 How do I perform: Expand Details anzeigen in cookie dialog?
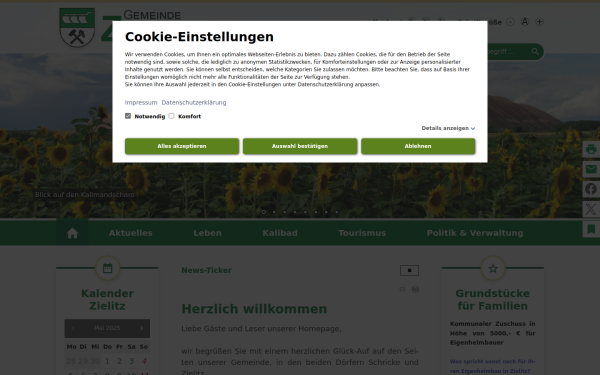[x=448, y=128]
